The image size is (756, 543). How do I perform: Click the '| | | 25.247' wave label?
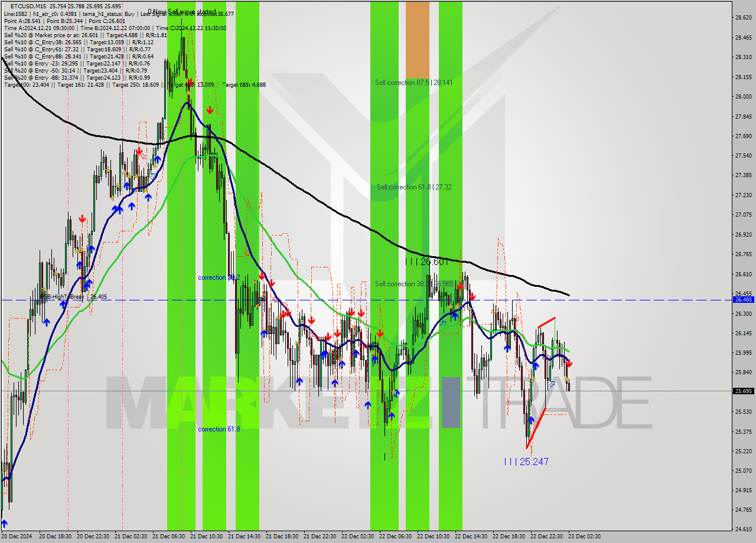[526, 462]
